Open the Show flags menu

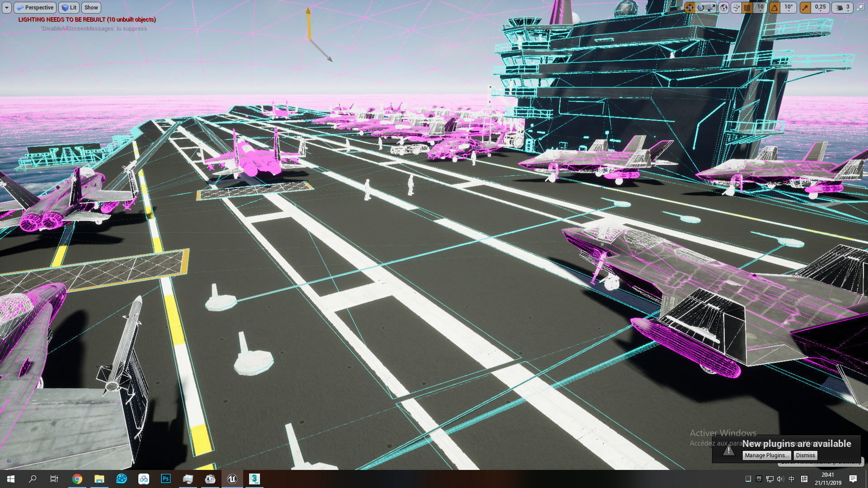coord(91,8)
